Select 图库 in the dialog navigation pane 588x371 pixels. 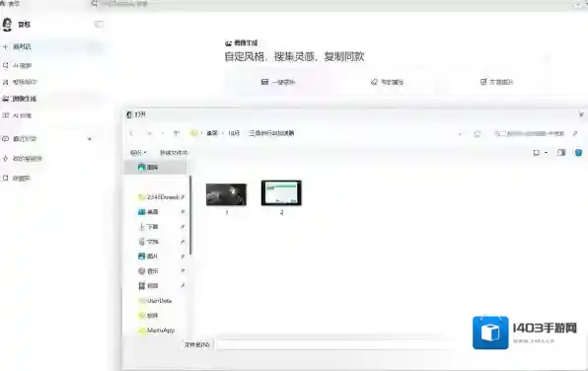pos(155,168)
